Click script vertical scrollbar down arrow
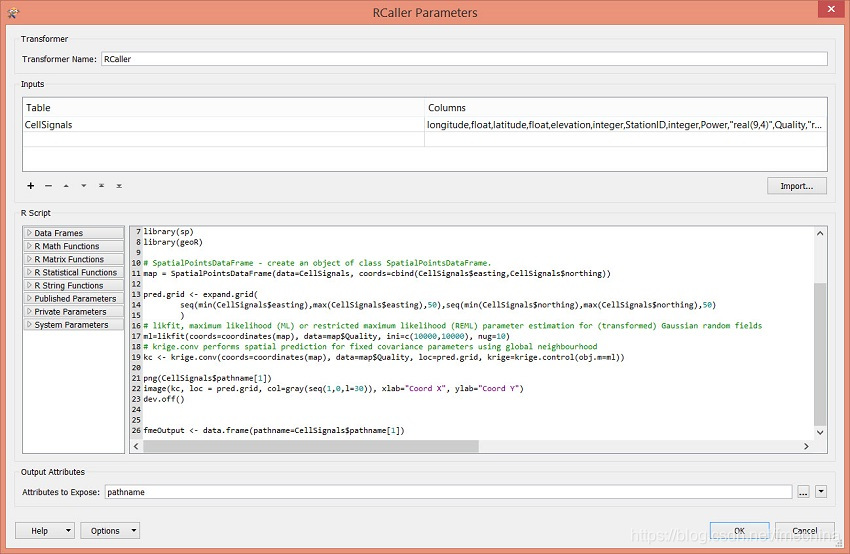850x554 pixels. point(820,432)
